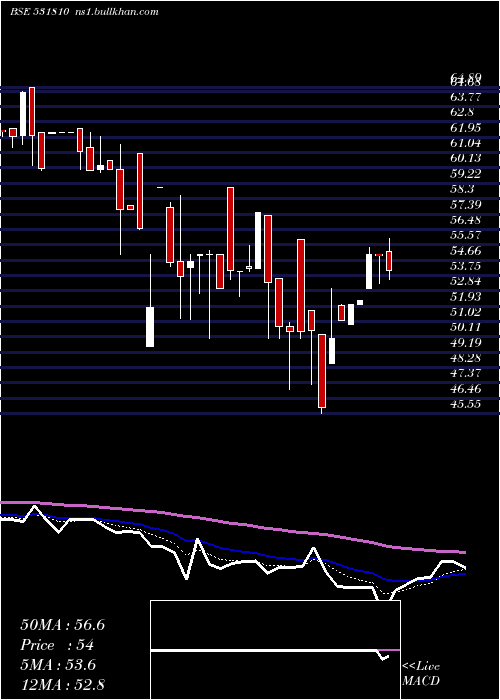Click the <<Live MACD label
Screen dimensions: 500x700
coord(421,673)
